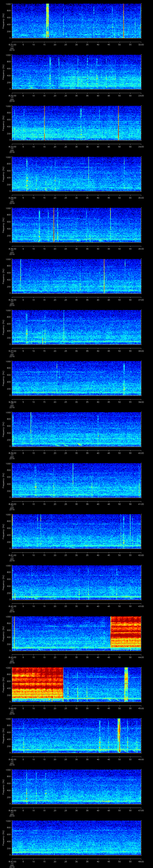Open the spectrogram starting at 8:31:00
Screen dimensions: 153x868
pos(77,21)
